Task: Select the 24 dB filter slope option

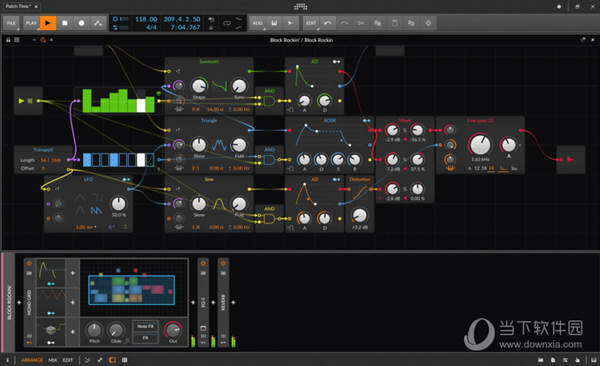Action: [x=491, y=168]
